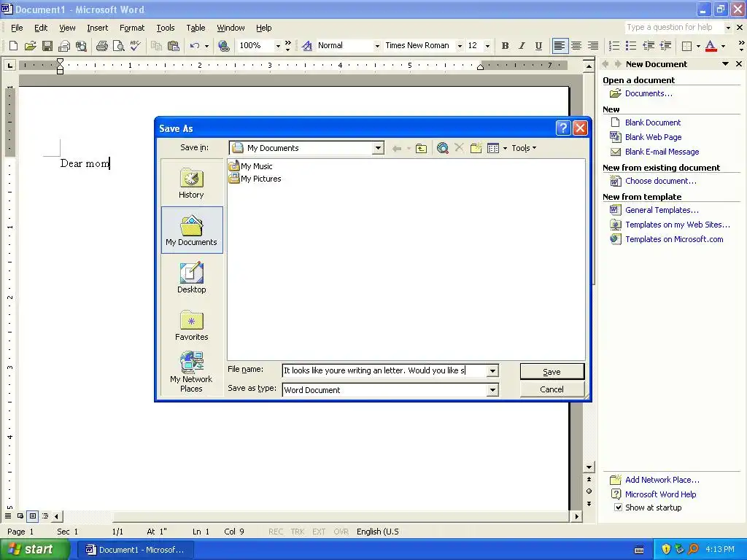Click the Blank Document link in task pane
The width and height of the screenshot is (747, 560).
tap(653, 122)
